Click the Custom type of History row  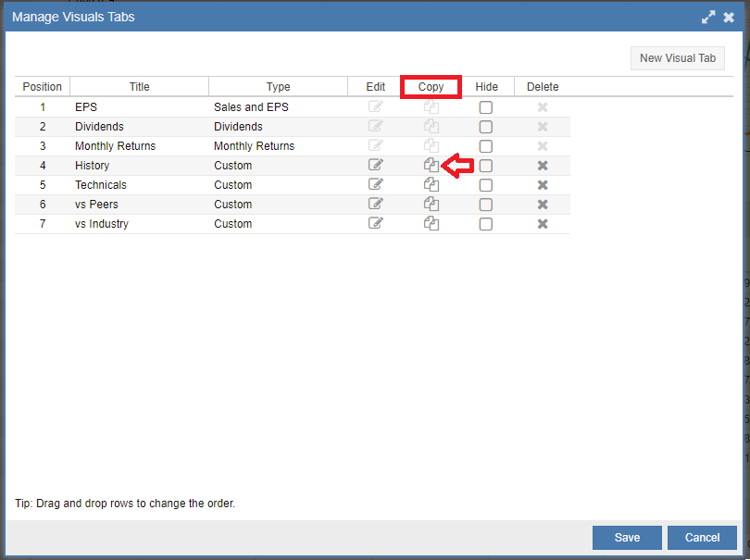278,166
